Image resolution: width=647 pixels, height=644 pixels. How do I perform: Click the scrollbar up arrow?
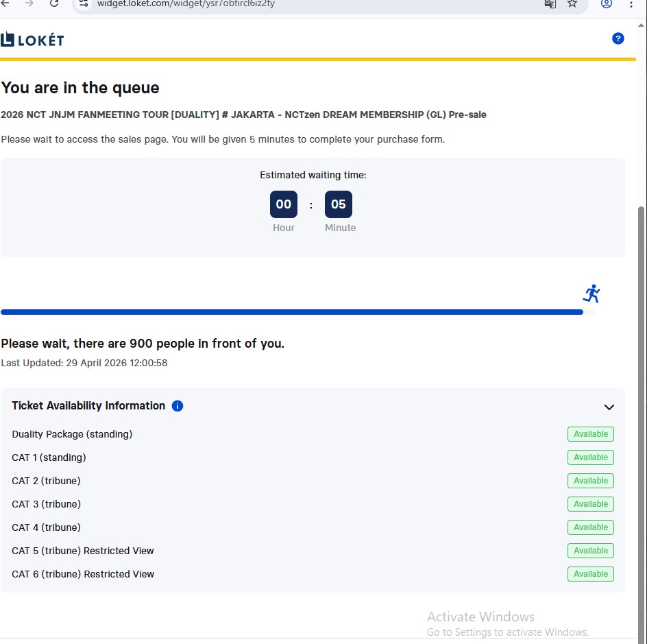click(641, 25)
